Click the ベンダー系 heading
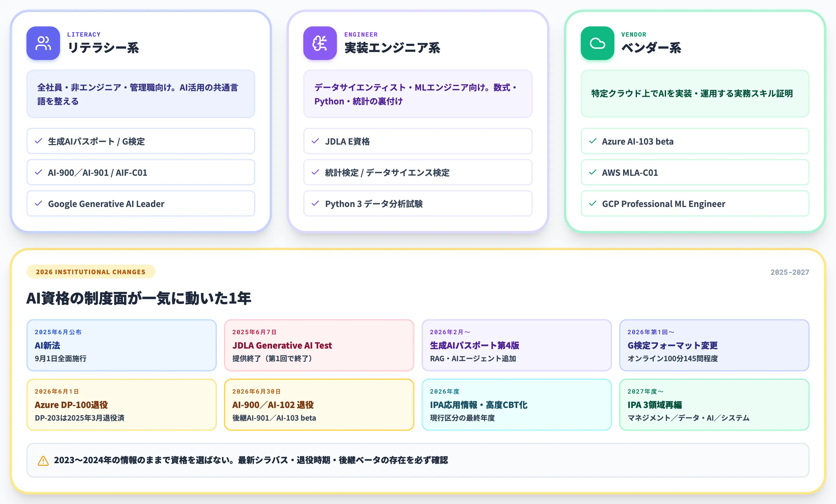This screenshot has width=836, height=504. [651, 48]
